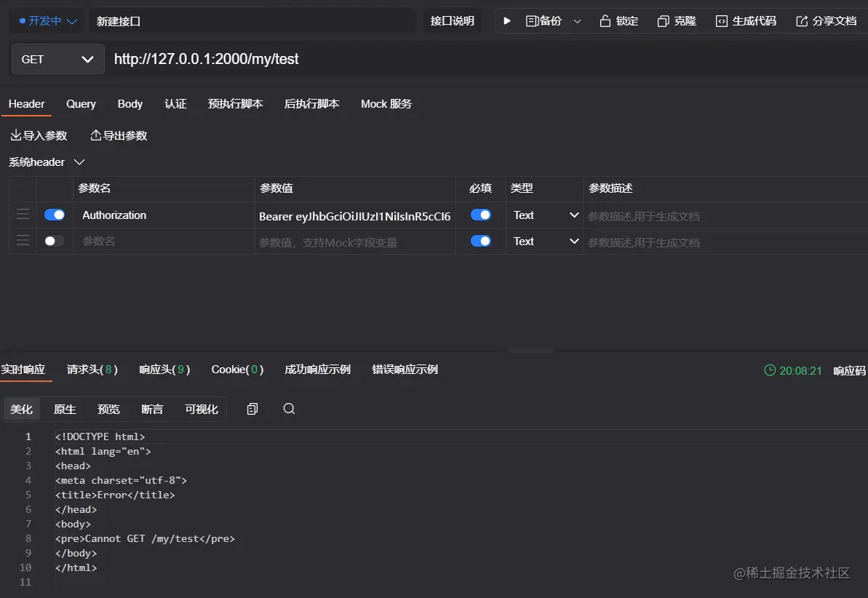Switch response view to 断言

pyautogui.click(x=152, y=409)
